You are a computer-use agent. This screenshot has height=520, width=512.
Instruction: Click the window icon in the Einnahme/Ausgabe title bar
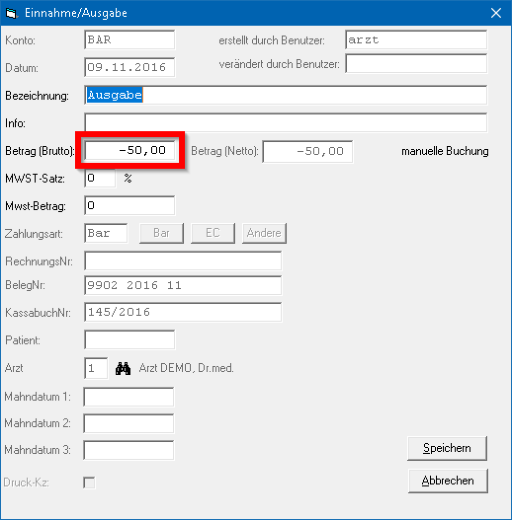11,13
